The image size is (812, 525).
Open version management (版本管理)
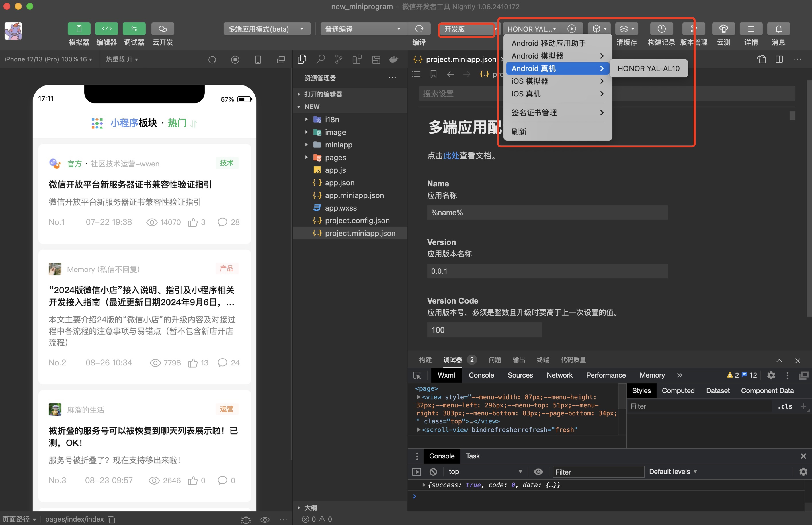pyautogui.click(x=693, y=29)
